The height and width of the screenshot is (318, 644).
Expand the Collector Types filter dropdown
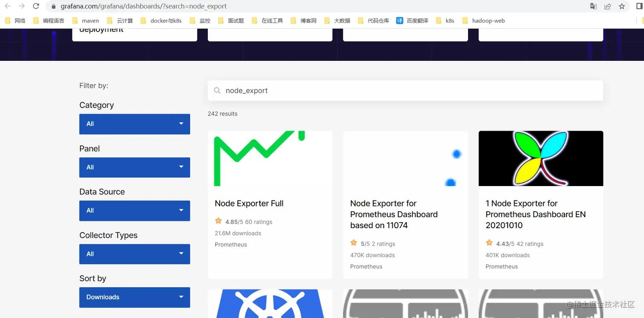(x=135, y=254)
